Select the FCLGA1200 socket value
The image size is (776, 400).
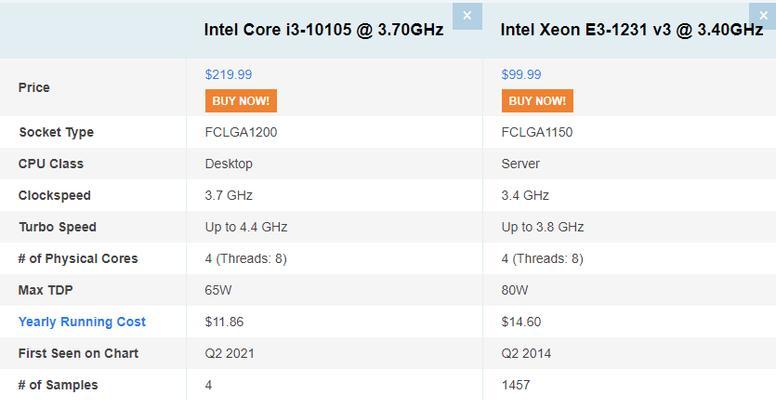coord(241,132)
